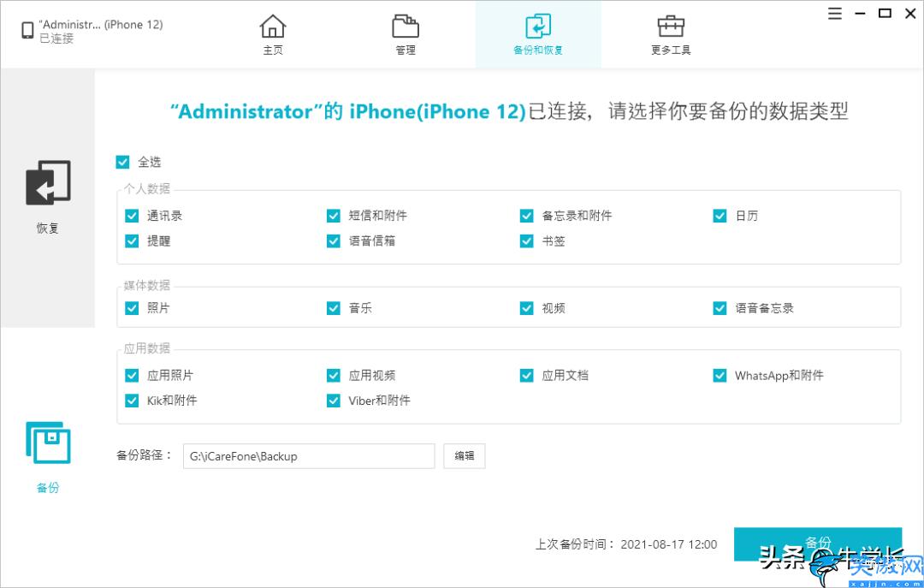
Task: Click the blue 备份 start button
Action: coord(818,544)
